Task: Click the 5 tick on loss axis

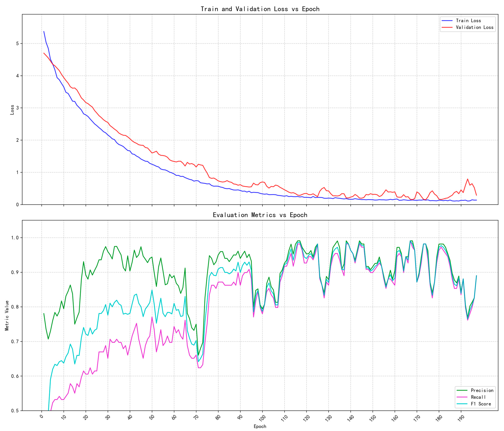Action: 18,43
